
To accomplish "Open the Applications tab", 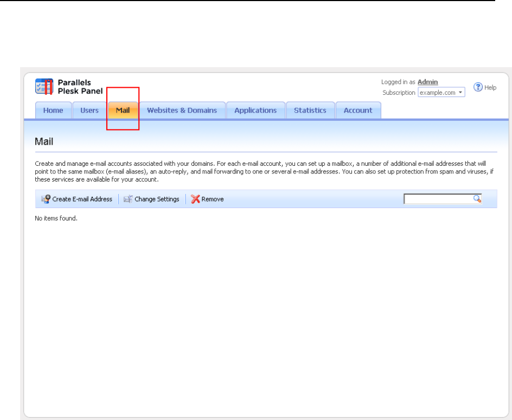I will click(x=255, y=111).
